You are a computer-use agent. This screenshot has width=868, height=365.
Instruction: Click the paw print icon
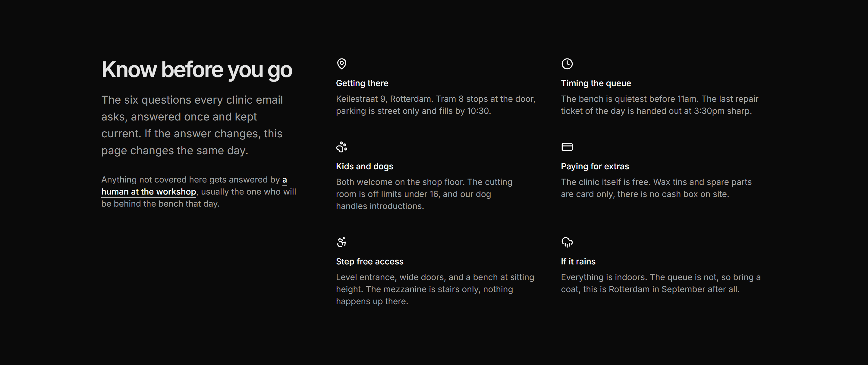coord(342,147)
